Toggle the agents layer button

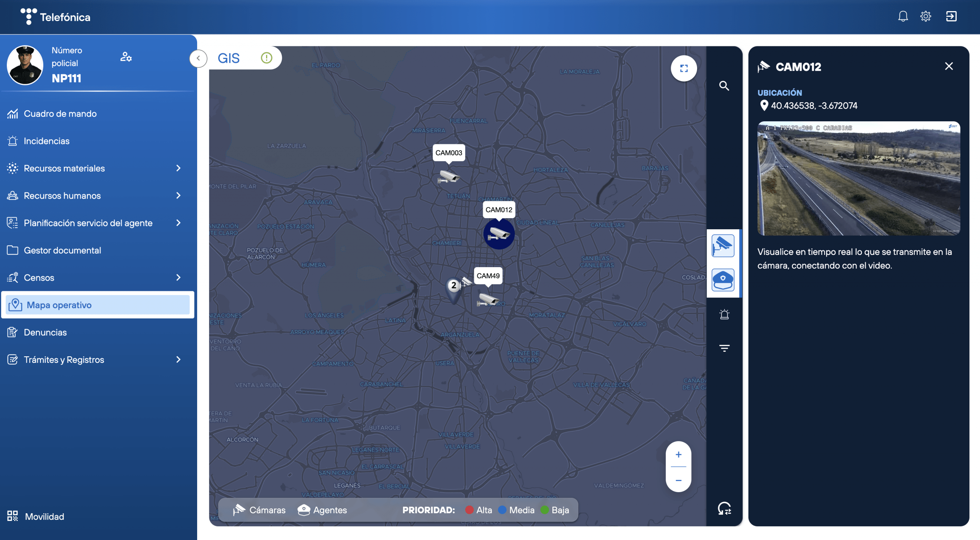[x=723, y=280]
